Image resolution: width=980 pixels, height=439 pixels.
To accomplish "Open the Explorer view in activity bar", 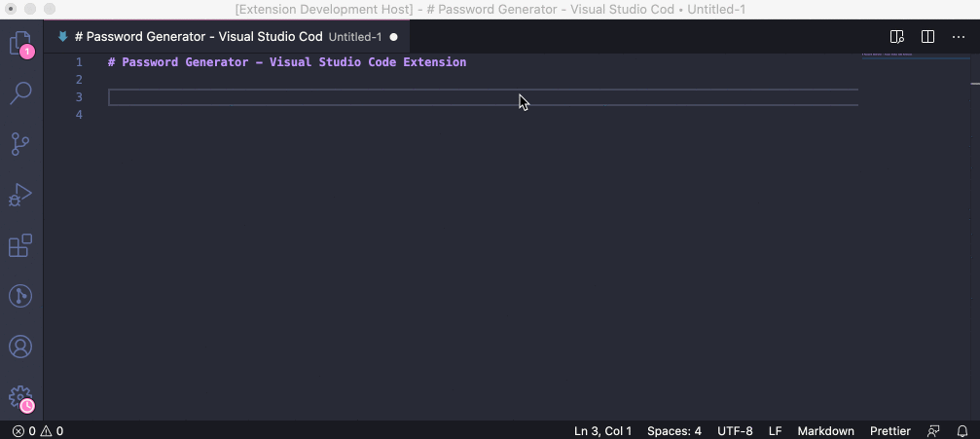I will [x=19, y=44].
